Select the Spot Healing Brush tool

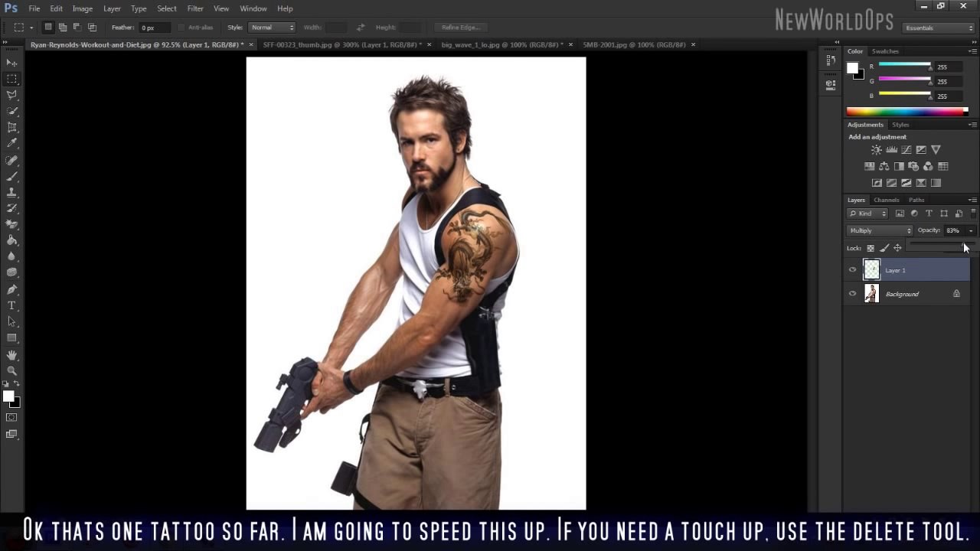(x=11, y=161)
